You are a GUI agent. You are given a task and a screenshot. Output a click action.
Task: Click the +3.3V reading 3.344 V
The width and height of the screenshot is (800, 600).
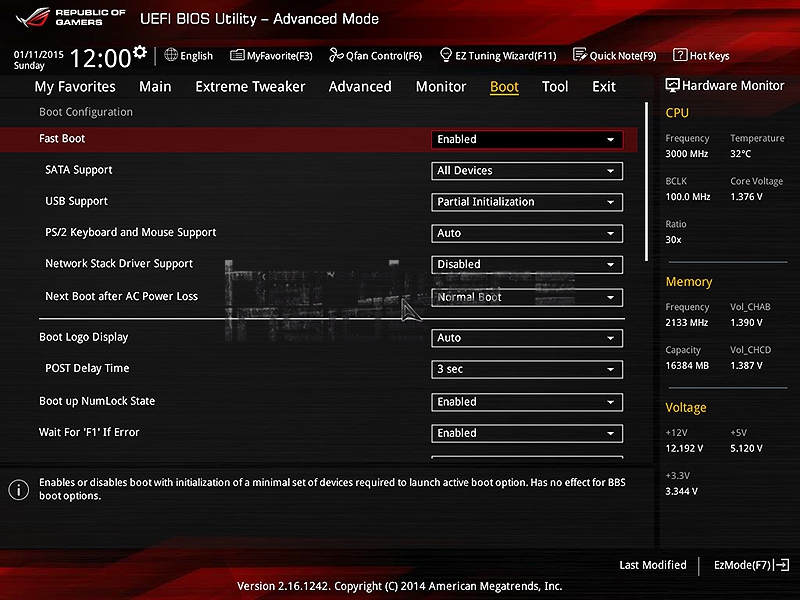tap(681, 491)
